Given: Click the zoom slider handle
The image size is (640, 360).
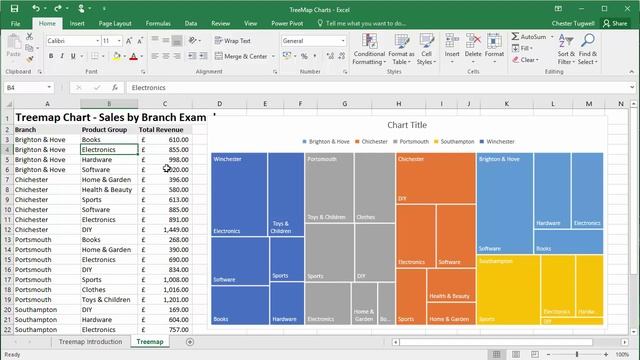Looking at the screenshot, I should pos(577,354).
